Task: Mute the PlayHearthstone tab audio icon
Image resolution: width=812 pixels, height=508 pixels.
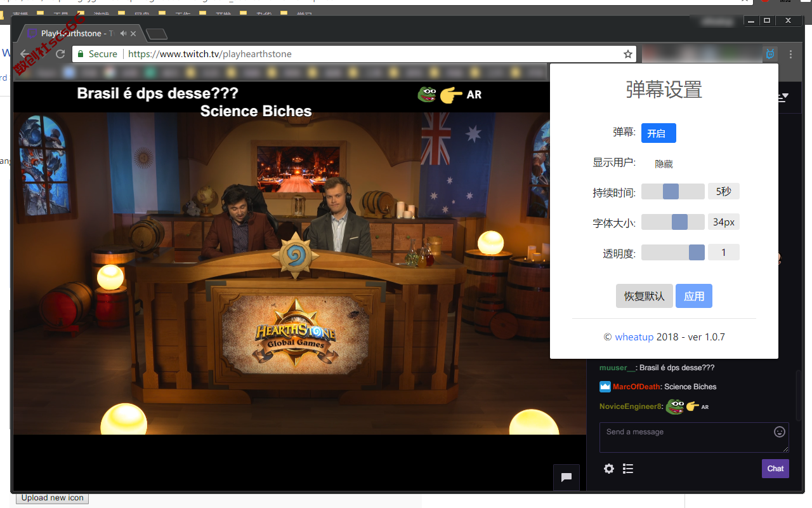Action: 124,33
